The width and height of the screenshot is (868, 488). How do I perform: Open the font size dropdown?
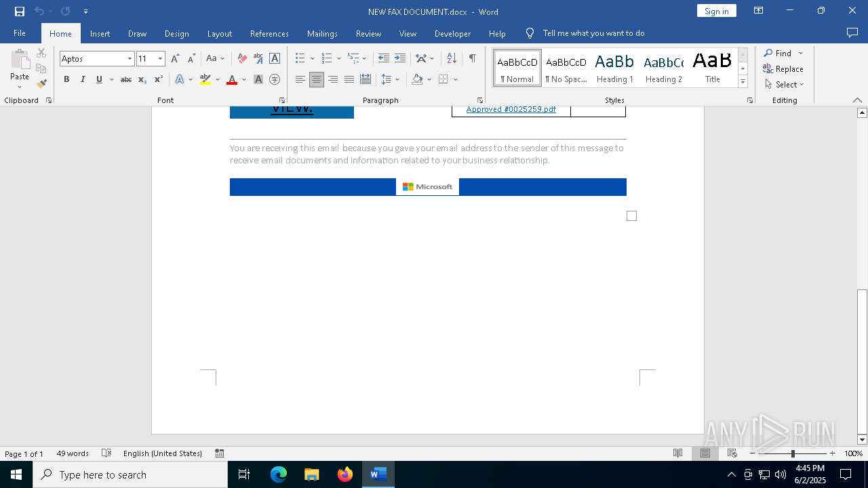click(x=161, y=59)
